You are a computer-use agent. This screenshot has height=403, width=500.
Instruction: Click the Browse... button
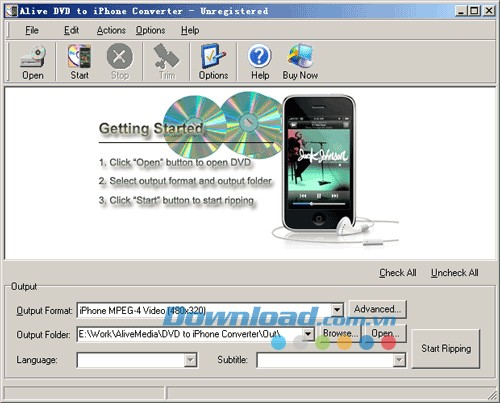coord(341,333)
